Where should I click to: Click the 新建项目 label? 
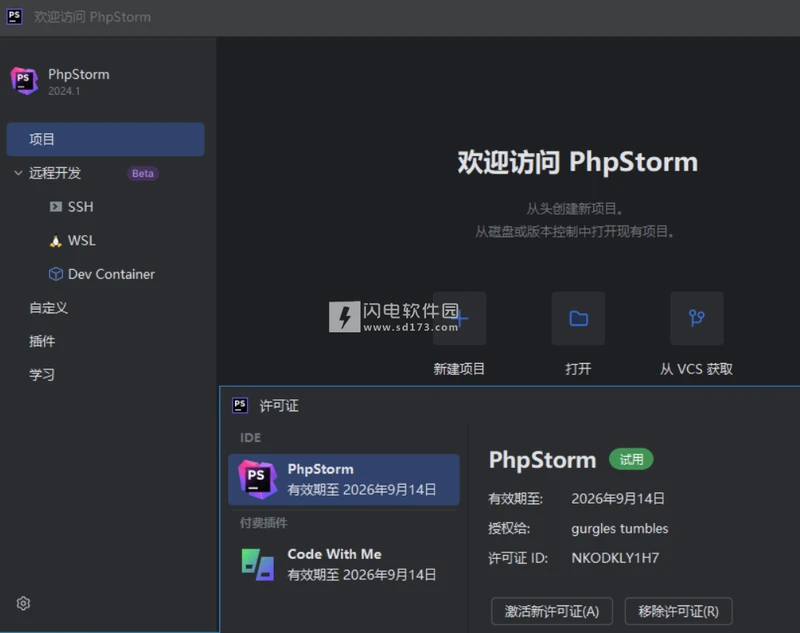459,369
